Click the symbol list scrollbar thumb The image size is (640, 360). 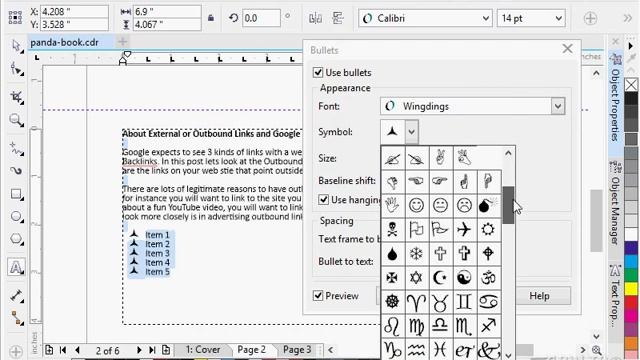coord(508,205)
